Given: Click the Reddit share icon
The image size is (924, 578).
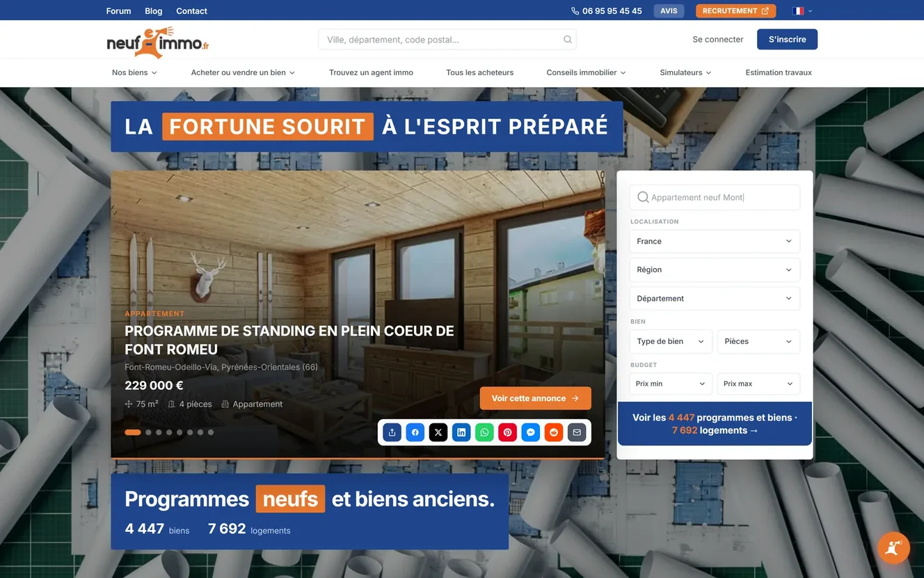Looking at the screenshot, I should pyautogui.click(x=554, y=432).
